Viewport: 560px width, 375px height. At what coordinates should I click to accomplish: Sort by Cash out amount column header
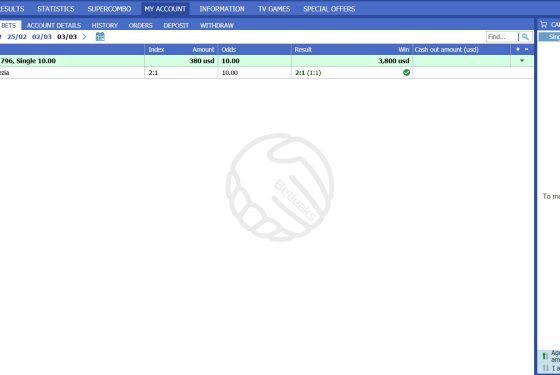coord(446,49)
